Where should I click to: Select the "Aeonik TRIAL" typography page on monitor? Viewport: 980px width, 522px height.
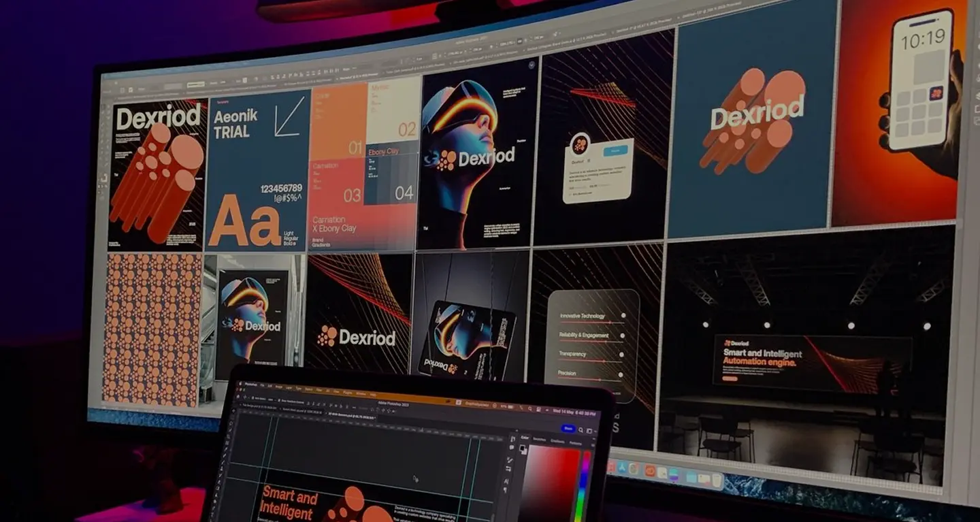tap(258, 173)
